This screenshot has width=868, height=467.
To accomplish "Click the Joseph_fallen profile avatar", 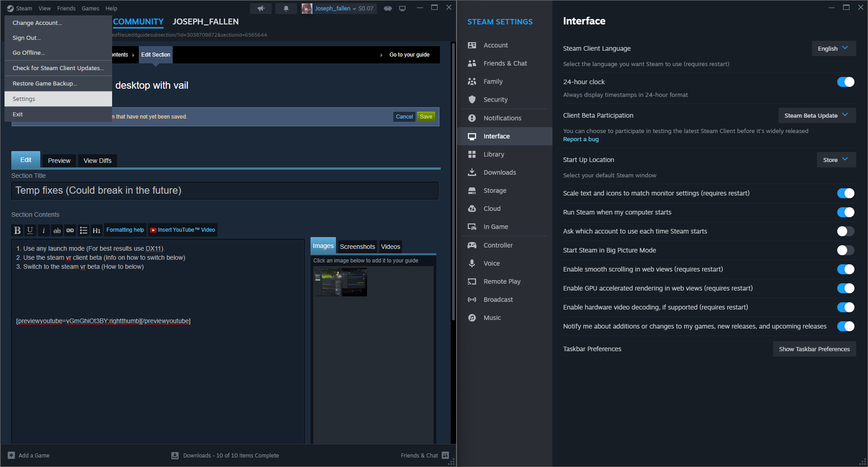I will point(307,8).
